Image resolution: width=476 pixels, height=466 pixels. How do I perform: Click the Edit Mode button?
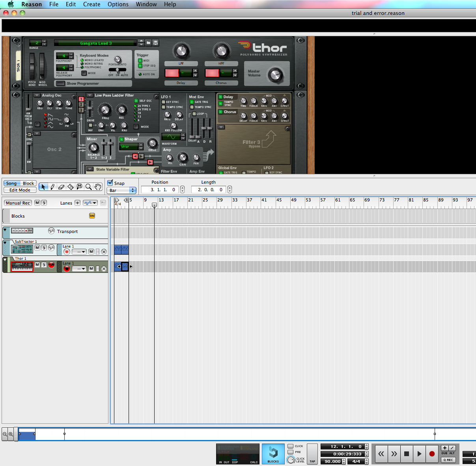tap(20, 190)
